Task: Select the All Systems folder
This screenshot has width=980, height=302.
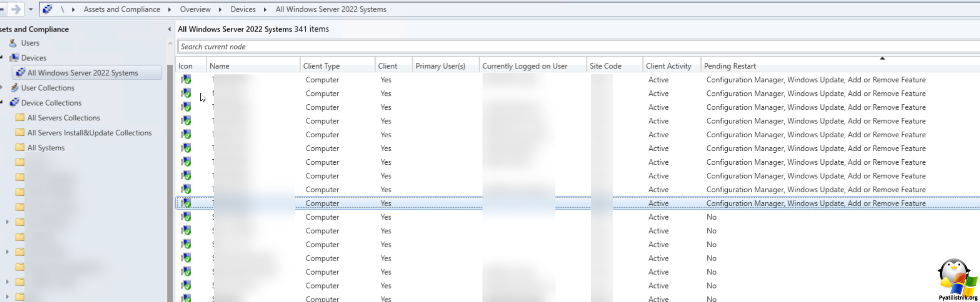Action: [x=46, y=148]
